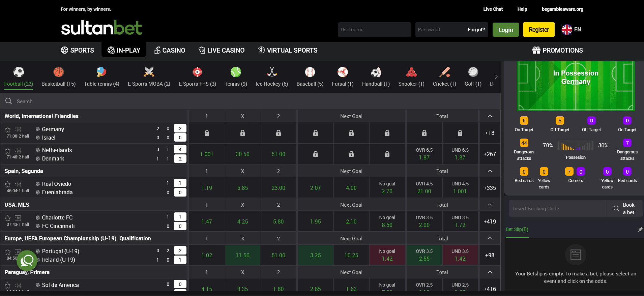Switch to the CASINO tab
Image resolution: width=644 pixels, height=296 pixels.
point(169,50)
